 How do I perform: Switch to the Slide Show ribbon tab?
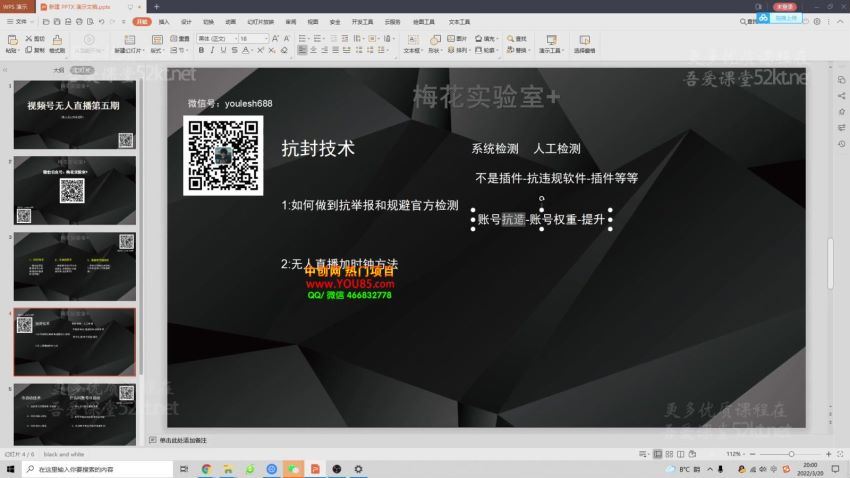(x=260, y=22)
